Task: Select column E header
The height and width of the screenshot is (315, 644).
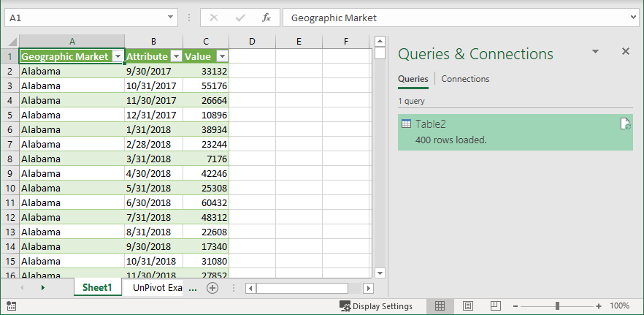Action: click(299, 42)
